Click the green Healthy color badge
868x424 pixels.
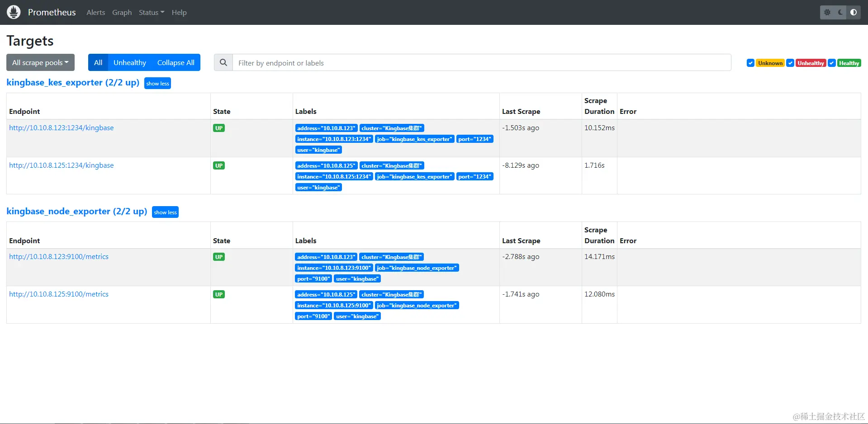(x=849, y=63)
